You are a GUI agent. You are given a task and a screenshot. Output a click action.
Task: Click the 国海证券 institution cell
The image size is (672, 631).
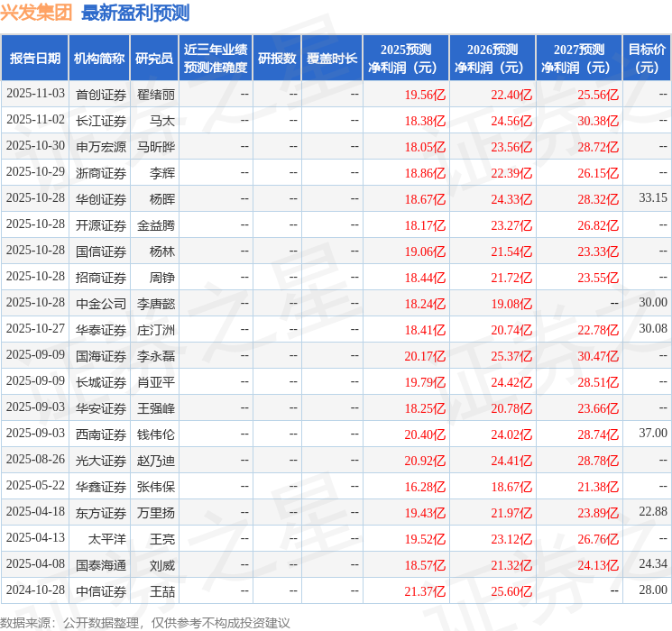pyautogui.click(x=101, y=356)
